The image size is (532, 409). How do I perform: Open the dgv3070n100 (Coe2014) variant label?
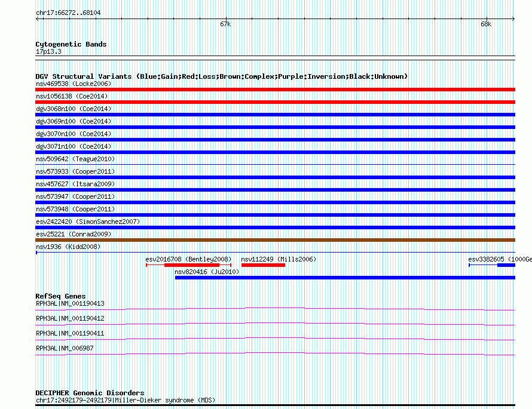pos(73,134)
